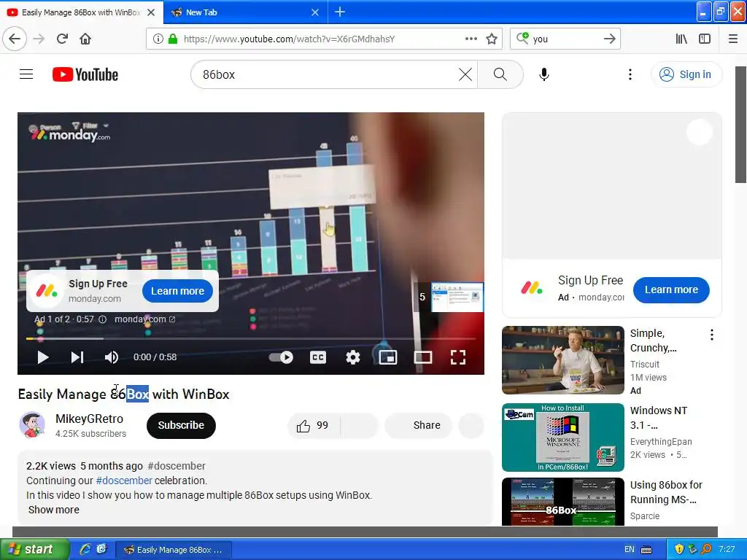Enter fullscreen video mode
Image resolution: width=747 pixels, height=560 pixels.
(458, 357)
